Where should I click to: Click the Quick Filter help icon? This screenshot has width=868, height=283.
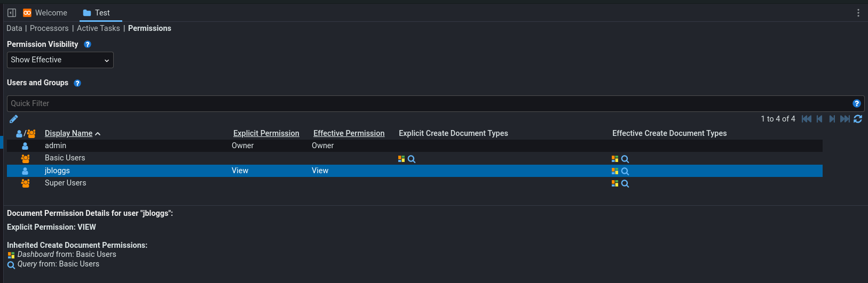coord(857,103)
